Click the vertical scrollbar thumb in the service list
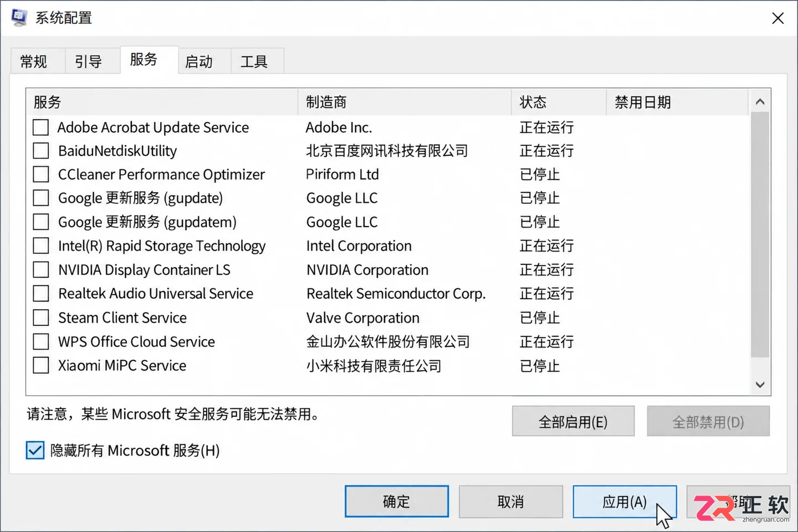Viewport: 798px width, 532px height. [x=760, y=235]
